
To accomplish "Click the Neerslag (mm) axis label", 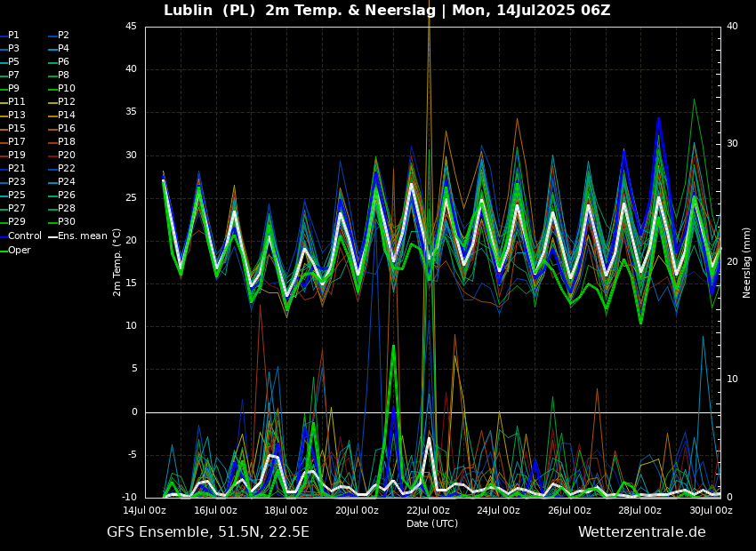I will click(x=747, y=261).
